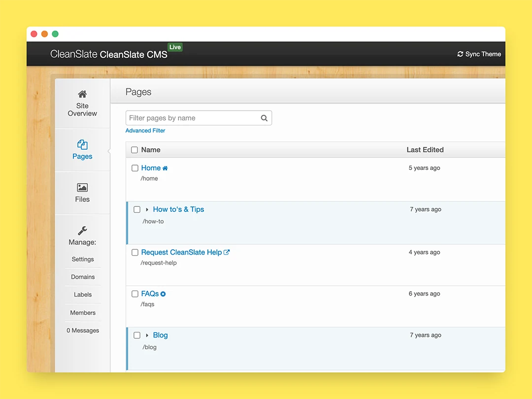Click the circled x icon beside FAQs
Image resolution: width=532 pixels, height=399 pixels.
coord(163,294)
